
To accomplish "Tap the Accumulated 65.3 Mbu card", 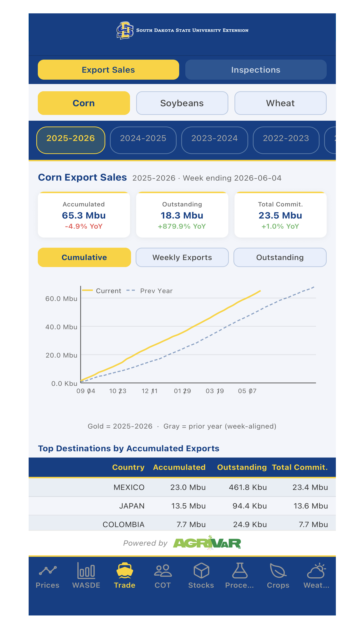I will (x=84, y=215).
